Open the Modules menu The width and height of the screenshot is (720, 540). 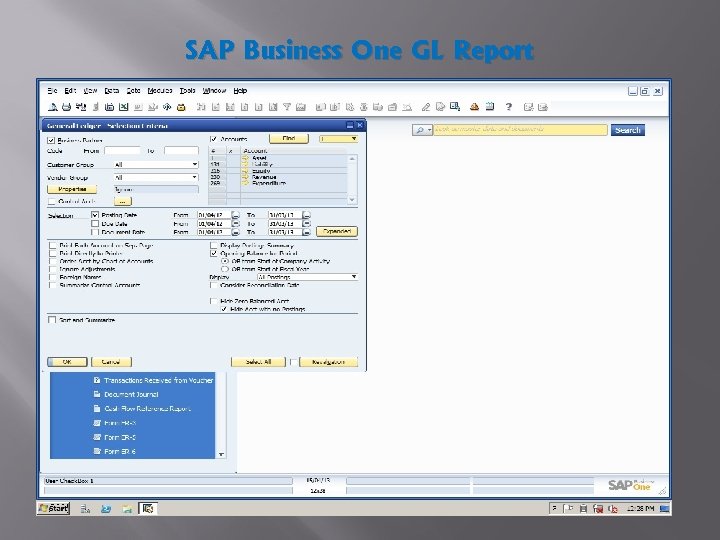pos(160,90)
